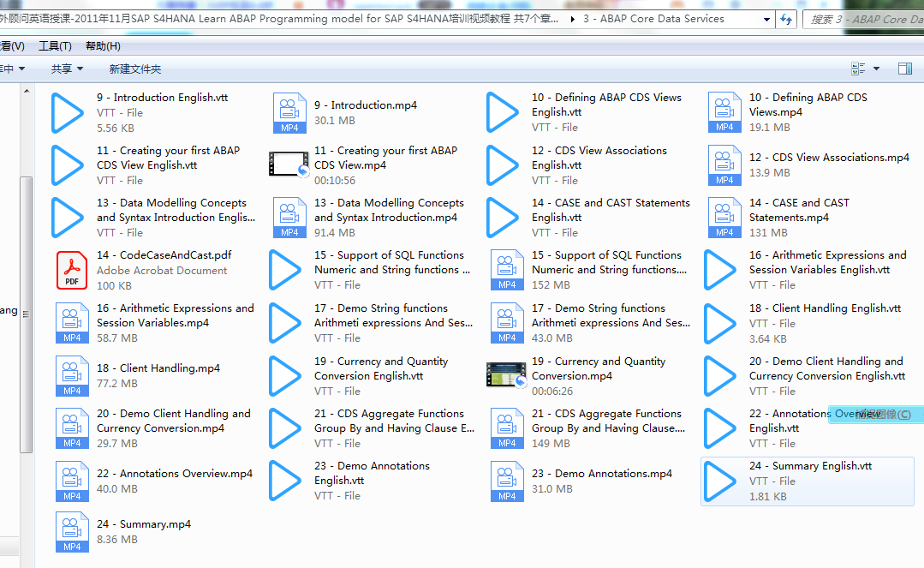Click the '24 - Summary.mp4' icon
The width and height of the screenshot is (924, 568).
tap(72, 532)
